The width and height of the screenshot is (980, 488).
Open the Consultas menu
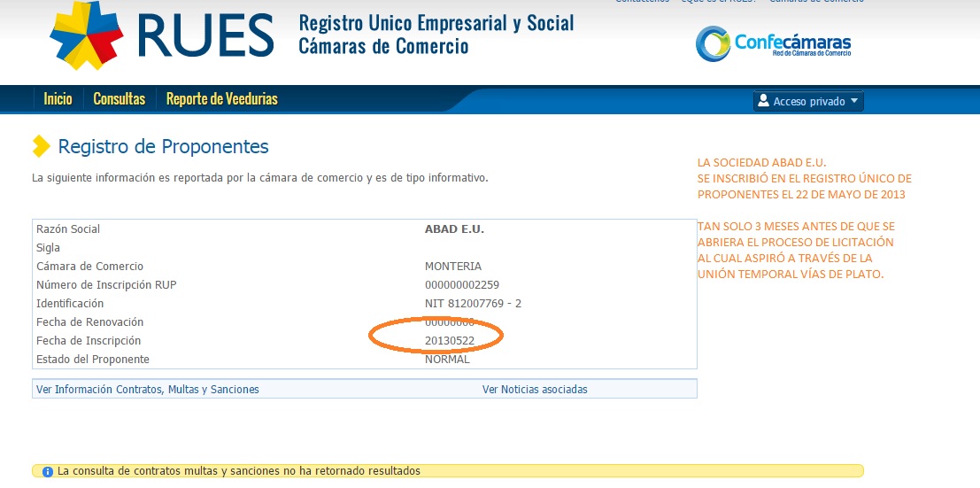pos(119,99)
